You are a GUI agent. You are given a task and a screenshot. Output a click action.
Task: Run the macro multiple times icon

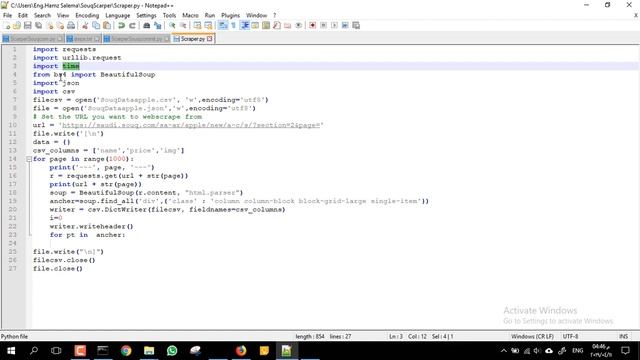345,25
